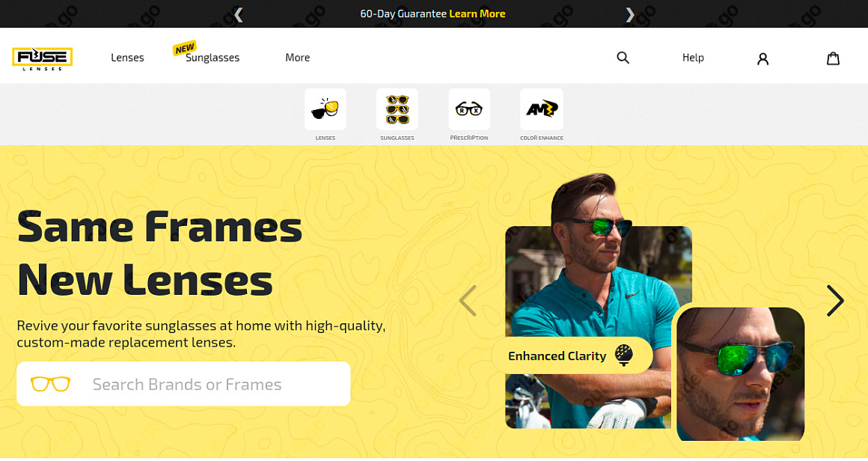
Task: Show previous announcement with left chevron
Action: tap(239, 14)
